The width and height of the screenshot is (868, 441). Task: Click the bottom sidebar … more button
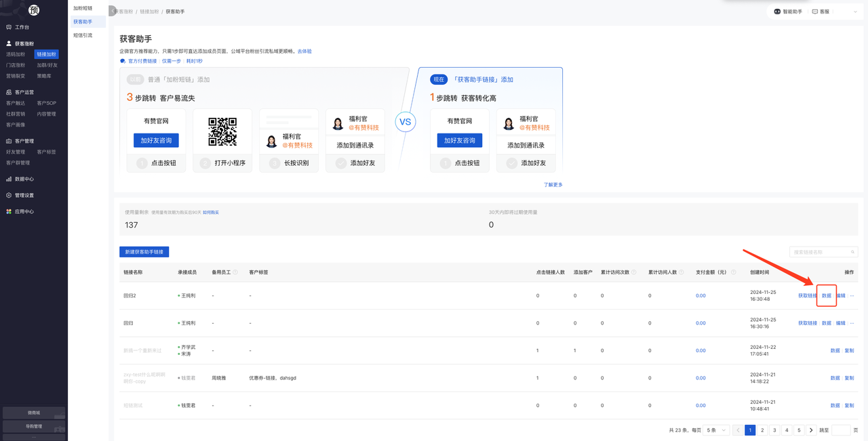pos(34,438)
